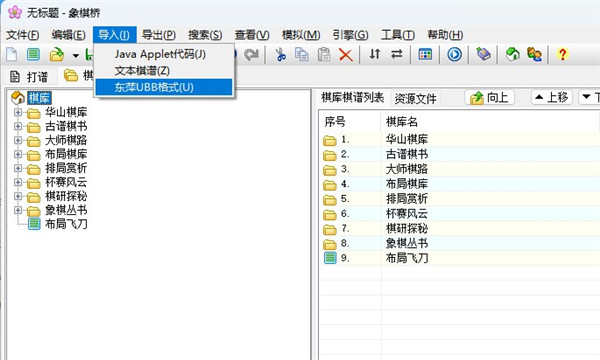Choose 东萍UBB格式(U) from import menu
This screenshot has height=360, width=600.
[x=164, y=87]
